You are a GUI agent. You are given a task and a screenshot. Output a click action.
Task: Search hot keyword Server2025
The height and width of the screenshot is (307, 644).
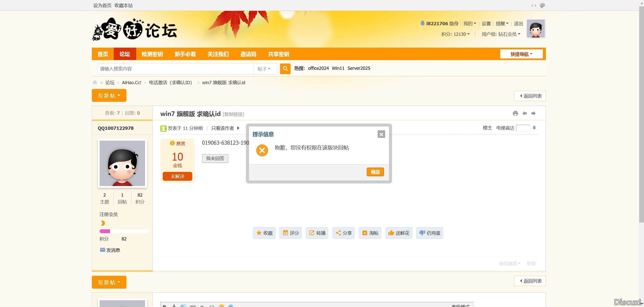point(359,68)
